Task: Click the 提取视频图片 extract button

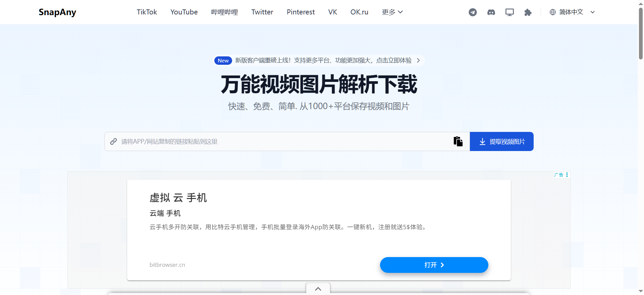Action: (x=502, y=141)
